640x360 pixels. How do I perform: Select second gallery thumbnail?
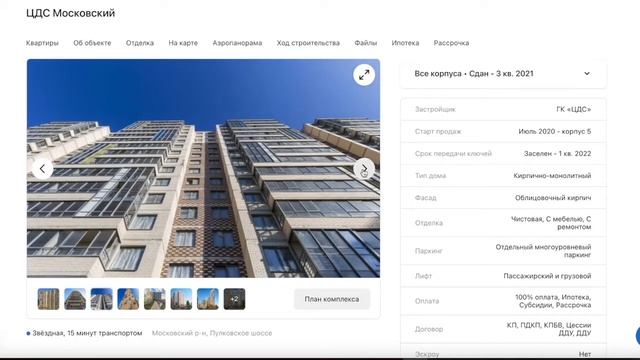pyautogui.click(x=75, y=299)
